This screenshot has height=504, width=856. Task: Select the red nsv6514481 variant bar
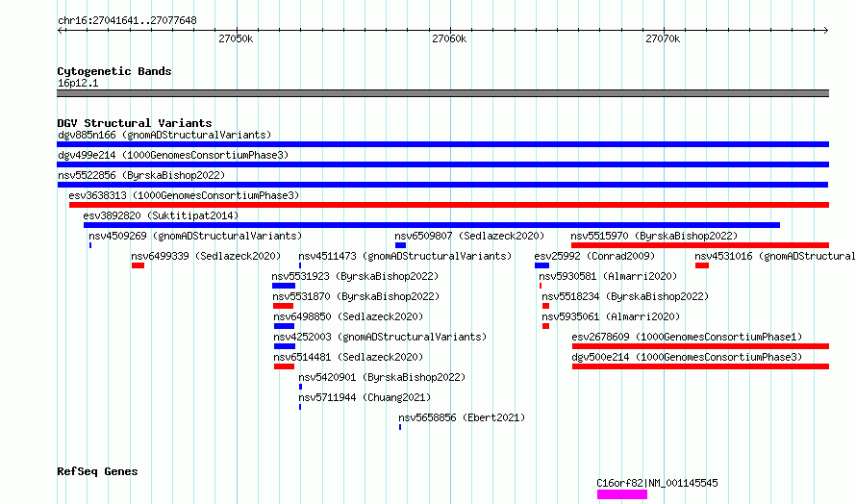[284, 366]
